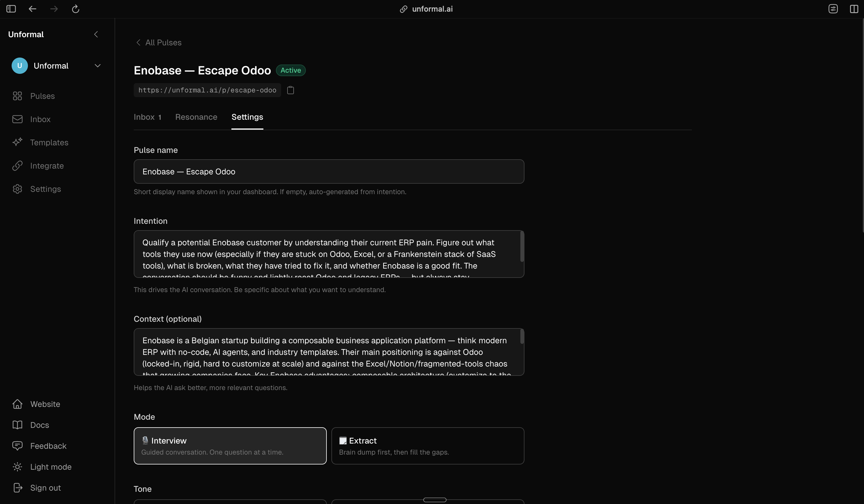
Task: Open Templates via the sparkle icon
Action: click(17, 142)
